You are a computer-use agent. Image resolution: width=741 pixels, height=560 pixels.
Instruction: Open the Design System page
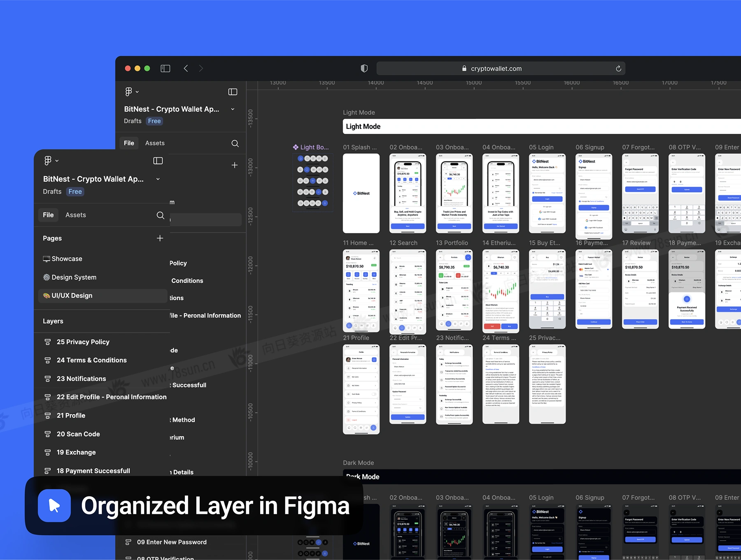click(74, 277)
